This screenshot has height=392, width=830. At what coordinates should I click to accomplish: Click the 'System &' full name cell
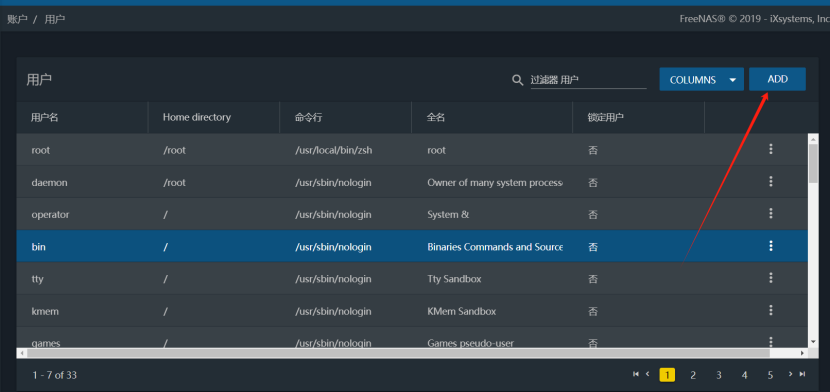click(448, 215)
